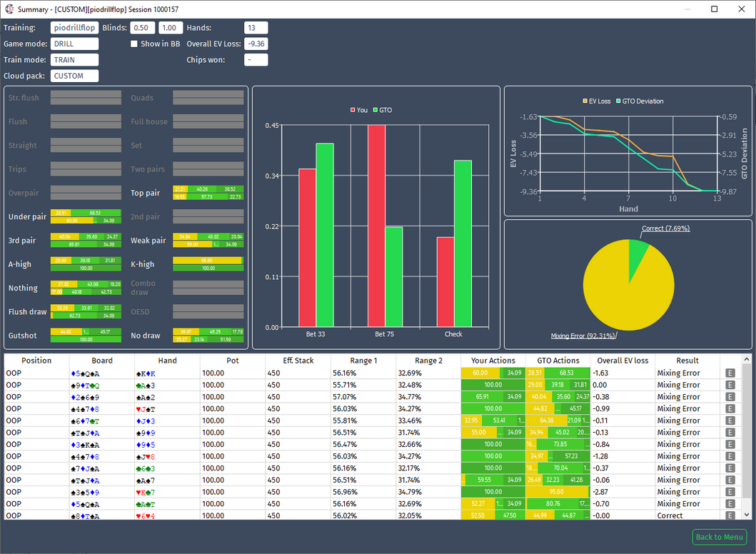Click the Overall EV Loss value field
Image resolution: width=756 pixels, height=554 pixels.
coord(256,44)
